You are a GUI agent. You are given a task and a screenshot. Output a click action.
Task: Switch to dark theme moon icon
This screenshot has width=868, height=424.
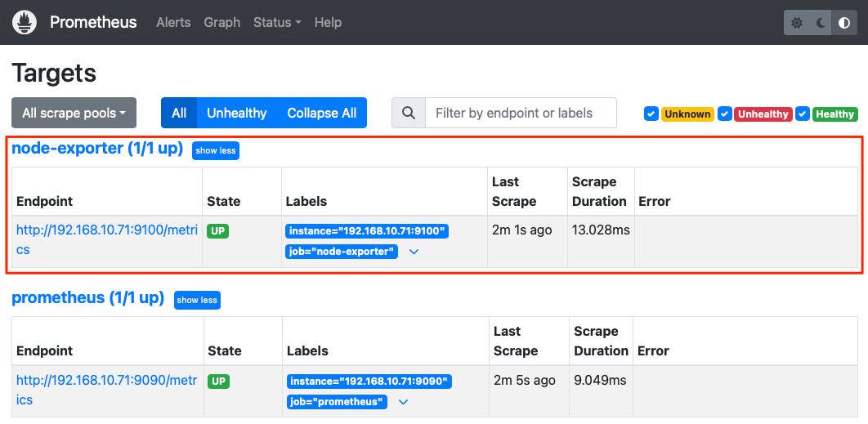[821, 23]
